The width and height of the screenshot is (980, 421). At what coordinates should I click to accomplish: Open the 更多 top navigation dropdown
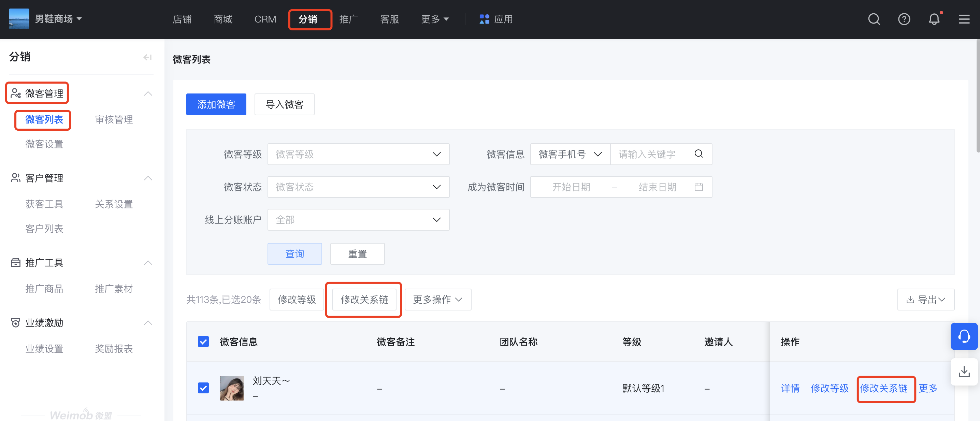click(x=435, y=19)
